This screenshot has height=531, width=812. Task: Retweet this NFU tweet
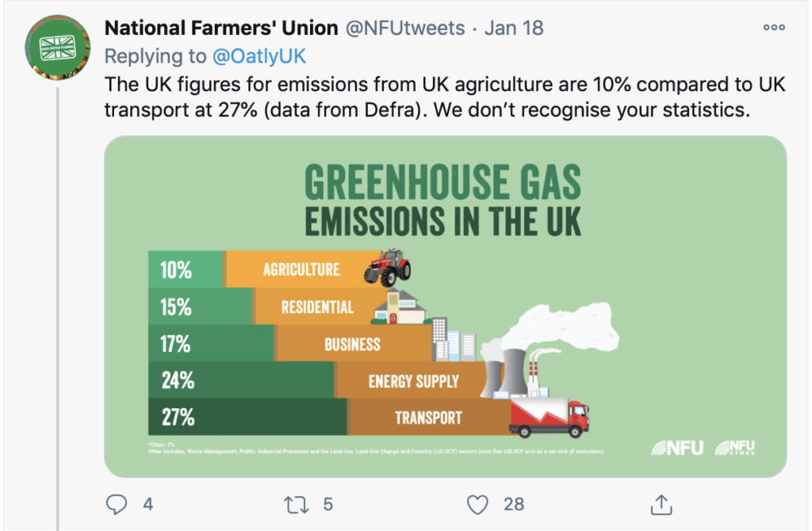click(x=295, y=504)
